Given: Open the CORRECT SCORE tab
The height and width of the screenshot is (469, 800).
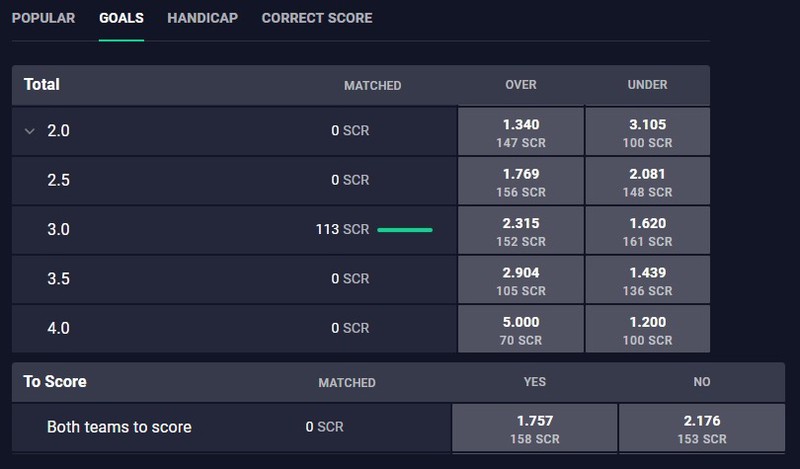Looking at the screenshot, I should coord(317,18).
